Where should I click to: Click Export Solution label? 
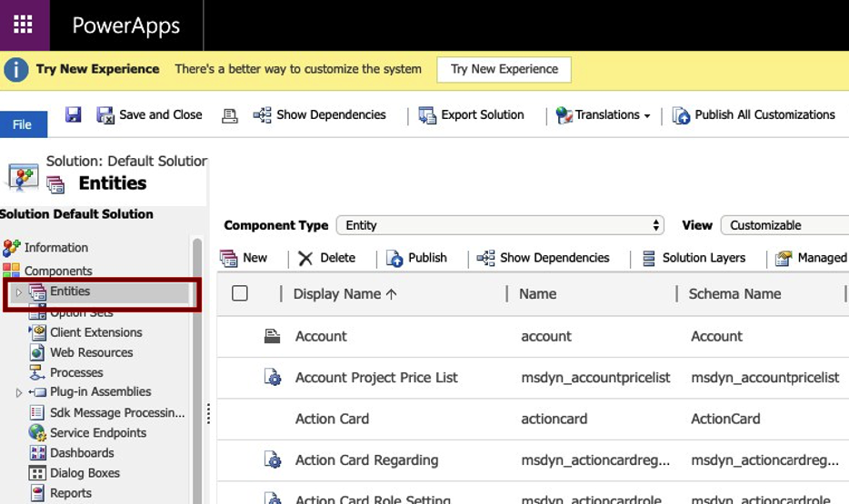pyautogui.click(x=483, y=114)
